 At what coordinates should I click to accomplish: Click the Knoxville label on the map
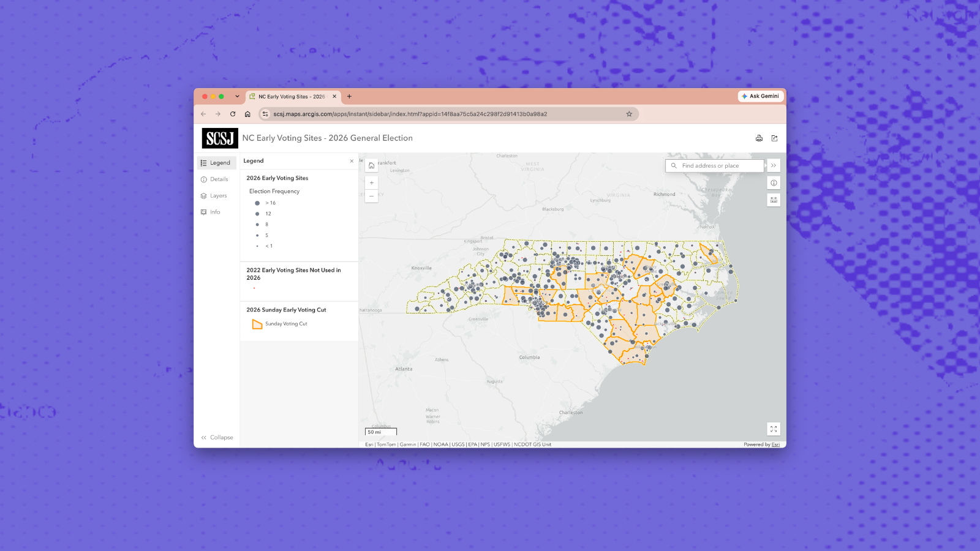(421, 268)
